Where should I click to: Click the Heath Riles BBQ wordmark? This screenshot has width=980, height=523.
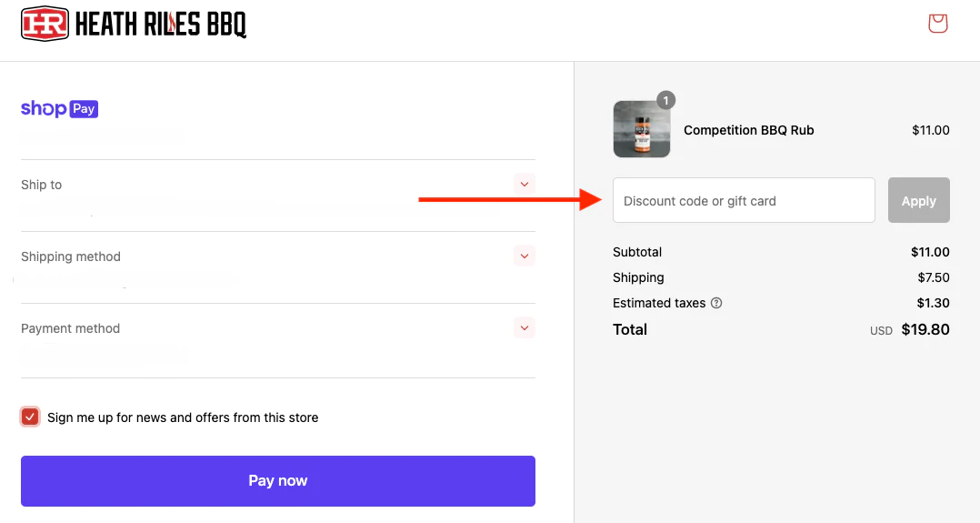tap(161, 25)
